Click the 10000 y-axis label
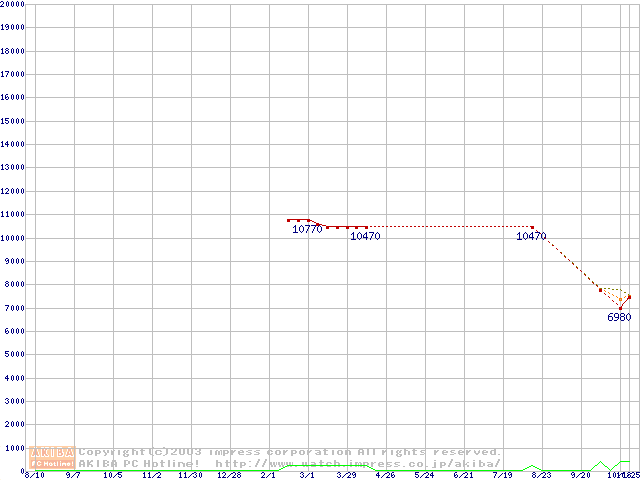Viewport: 640px width, 480px height. pyautogui.click(x=12, y=238)
